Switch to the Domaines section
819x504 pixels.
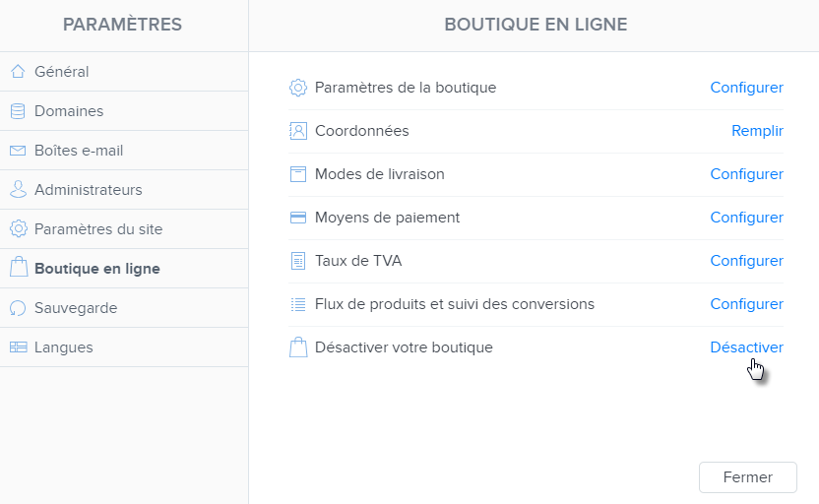pos(69,111)
